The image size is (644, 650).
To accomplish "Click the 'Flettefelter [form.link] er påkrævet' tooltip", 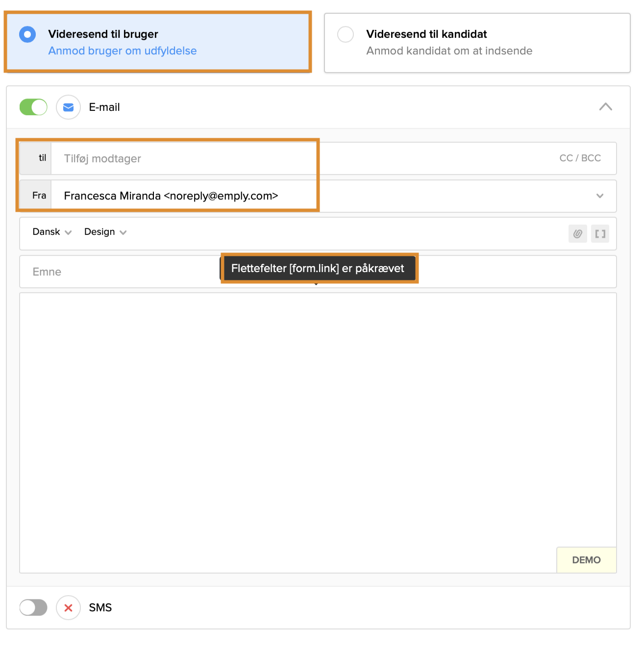I will click(318, 269).
